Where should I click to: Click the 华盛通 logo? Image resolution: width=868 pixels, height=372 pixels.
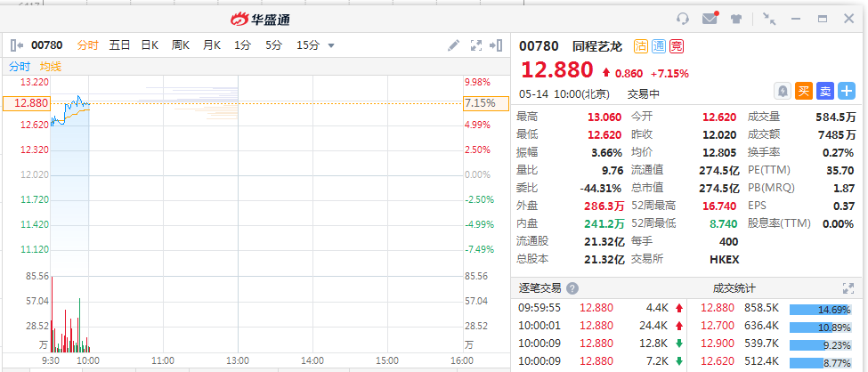[x=260, y=20]
